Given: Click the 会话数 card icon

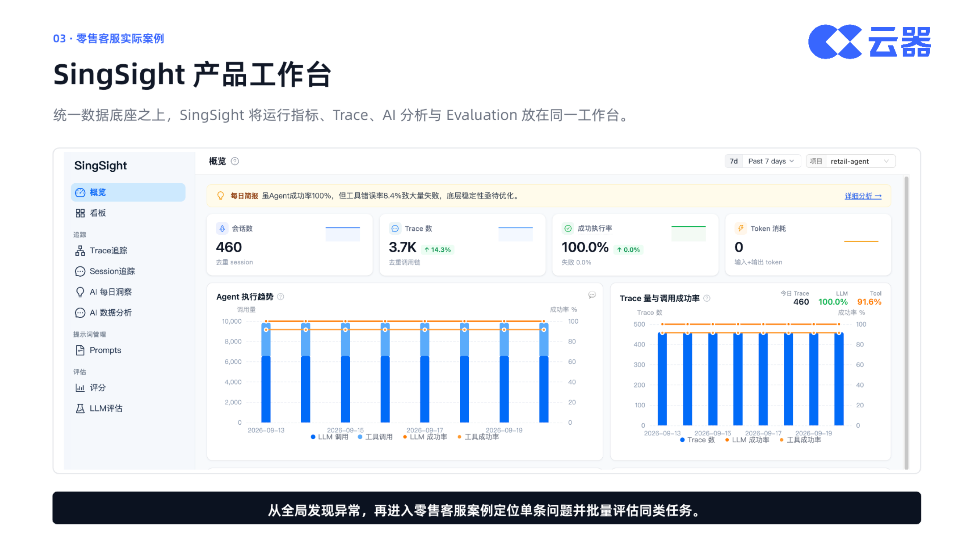Looking at the screenshot, I should 222,228.
